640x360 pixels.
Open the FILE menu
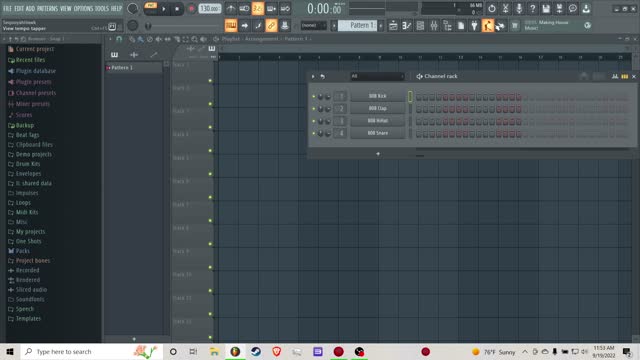[x=7, y=8]
